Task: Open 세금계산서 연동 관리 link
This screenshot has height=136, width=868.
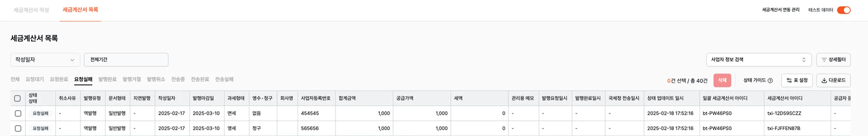Action: click(x=781, y=10)
